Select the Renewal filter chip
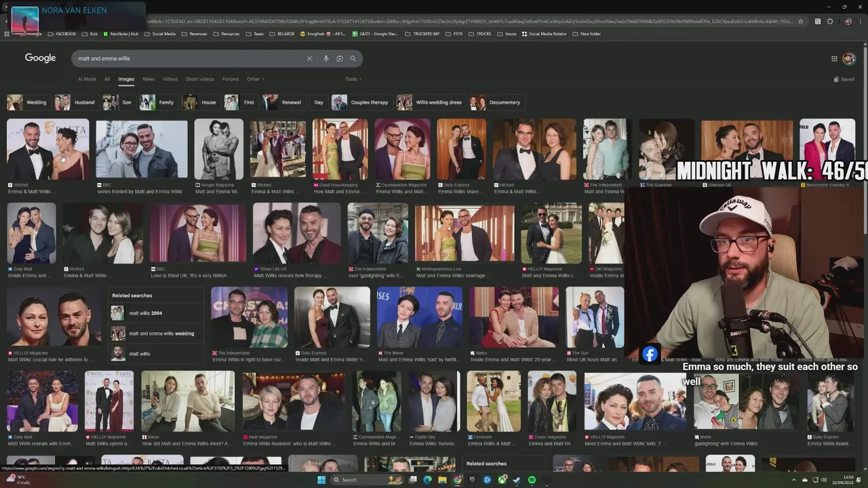This screenshot has height=488, width=868. [x=283, y=102]
